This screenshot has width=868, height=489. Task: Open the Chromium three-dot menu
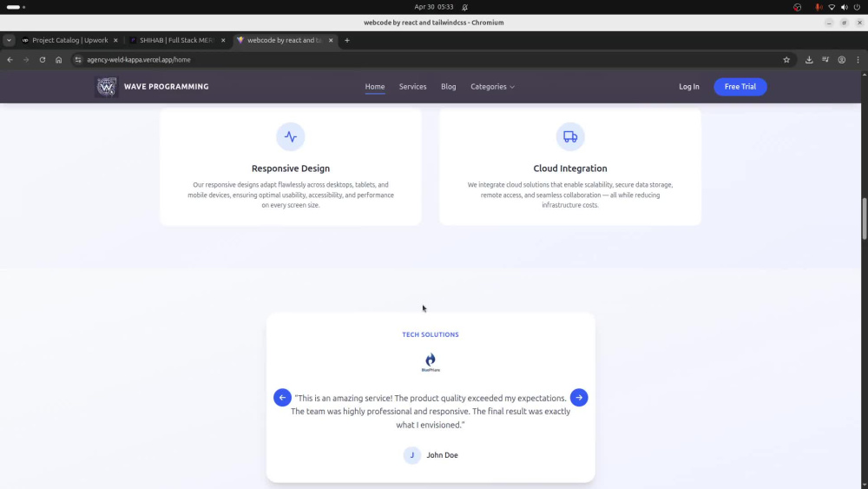coord(858,60)
